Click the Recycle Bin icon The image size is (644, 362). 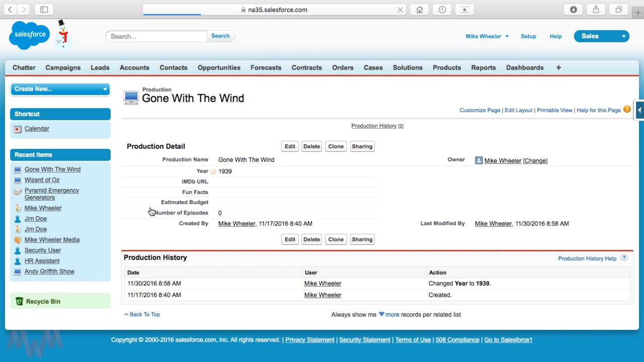pyautogui.click(x=19, y=301)
